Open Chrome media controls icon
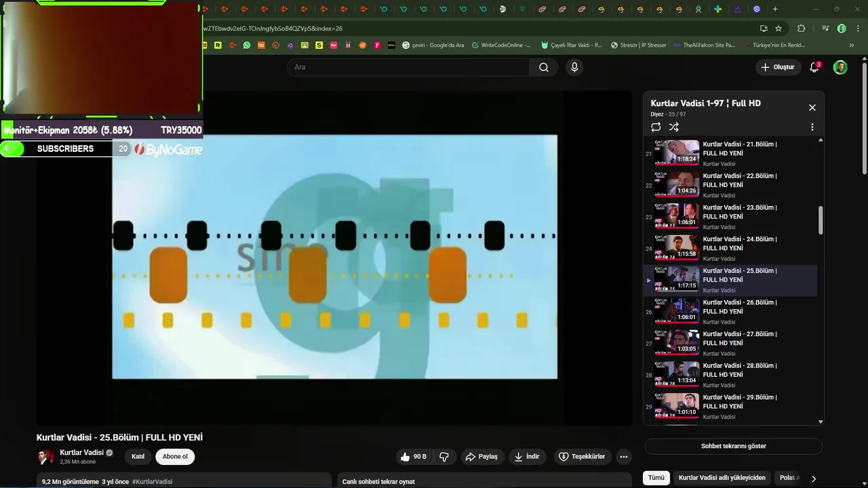This screenshot has width=868, height=488. click(825, 28)
